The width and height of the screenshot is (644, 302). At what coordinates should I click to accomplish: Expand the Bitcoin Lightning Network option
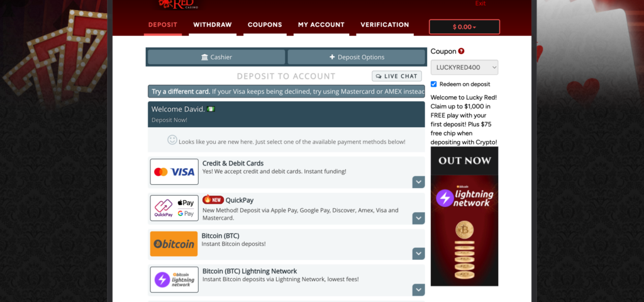[418, 289]
